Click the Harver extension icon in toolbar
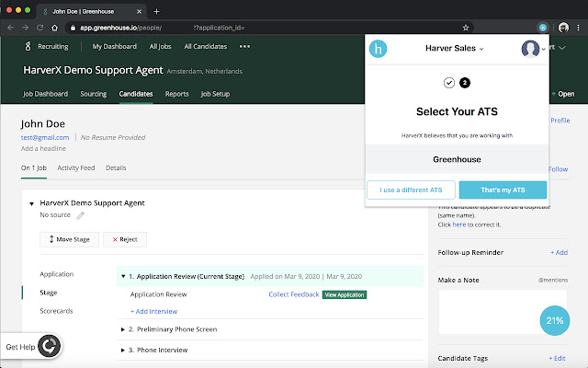The height and width of the screenshot is (368, 588). point(544,28)
